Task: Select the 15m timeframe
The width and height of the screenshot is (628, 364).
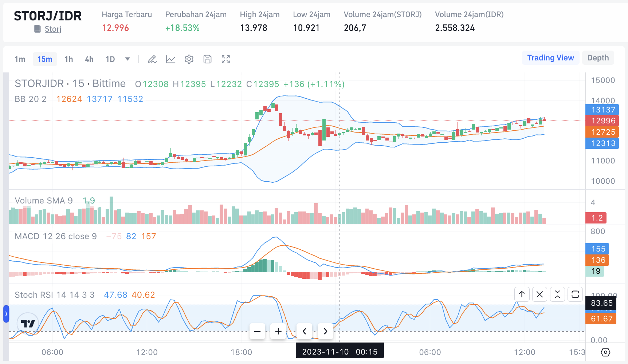Action: [45, 59]
